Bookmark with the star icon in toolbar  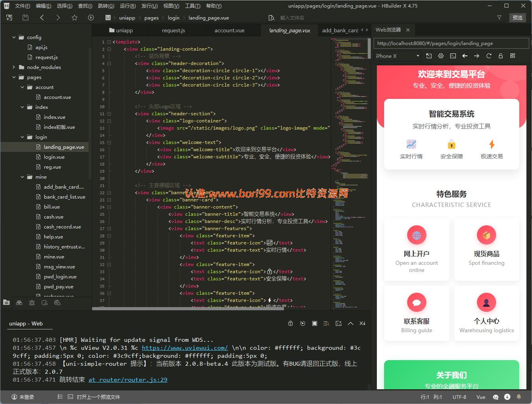(x=75, y=18)
